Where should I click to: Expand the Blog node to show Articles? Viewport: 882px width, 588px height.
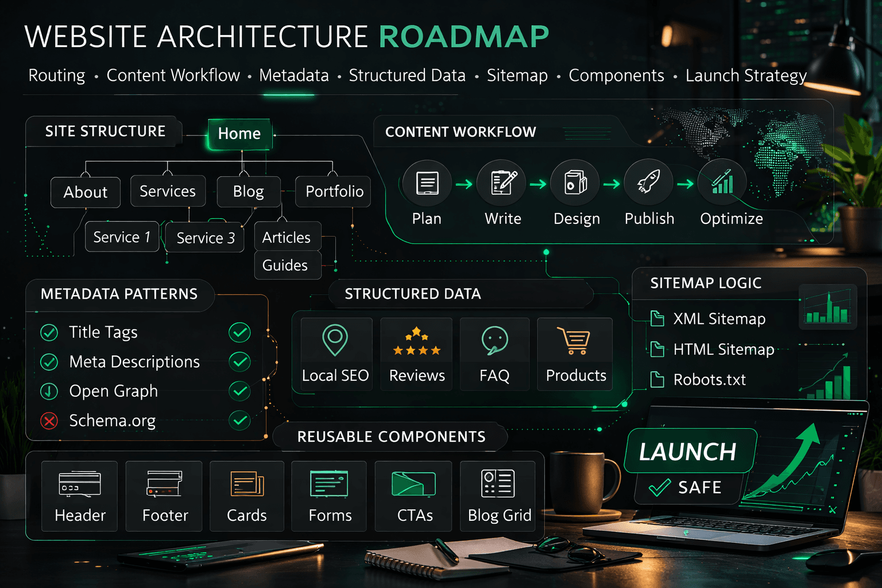point(248,191)
